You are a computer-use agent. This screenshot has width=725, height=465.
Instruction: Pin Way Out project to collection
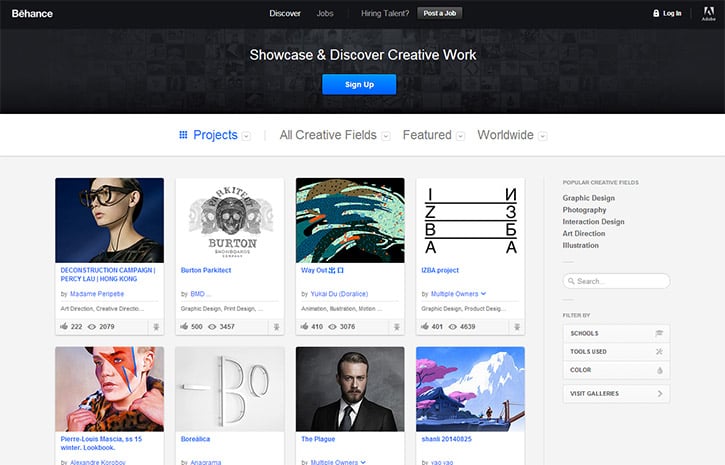pyautogui.click(x=397, y=327)
